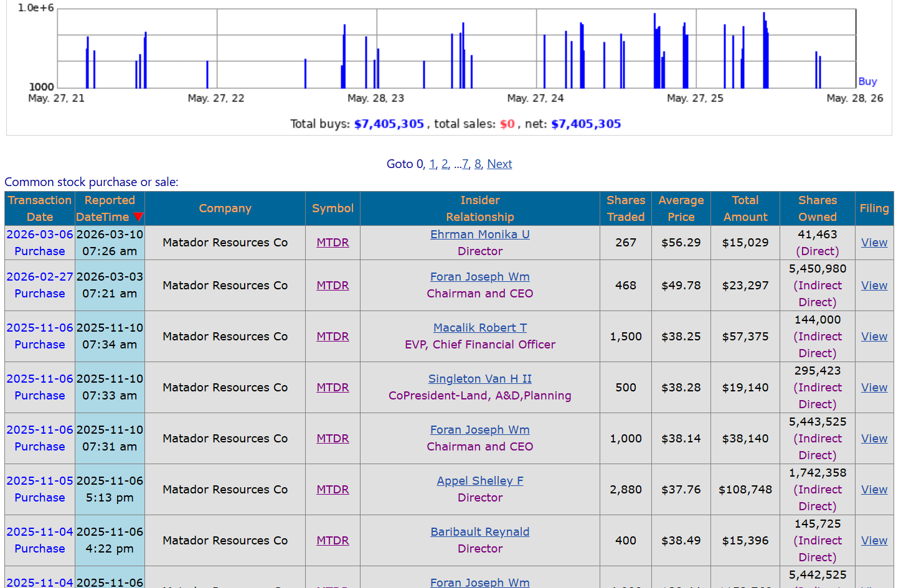Sort by Total Amount column header
Screen dimensions: 901x588
(745, 208)
